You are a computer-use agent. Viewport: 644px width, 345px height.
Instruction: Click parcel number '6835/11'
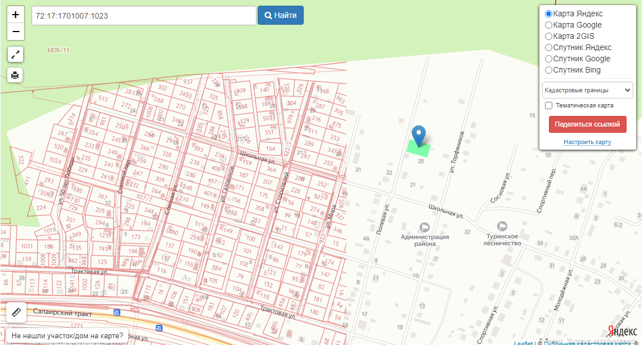pos(58,50)
